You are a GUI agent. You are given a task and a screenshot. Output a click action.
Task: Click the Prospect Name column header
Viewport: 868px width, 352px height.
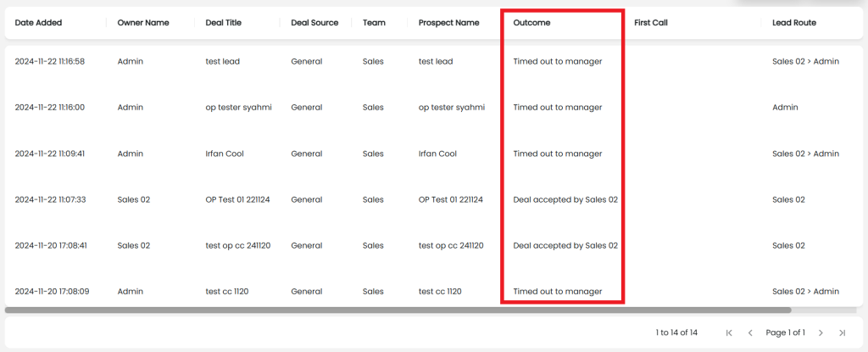pos(448,23)
